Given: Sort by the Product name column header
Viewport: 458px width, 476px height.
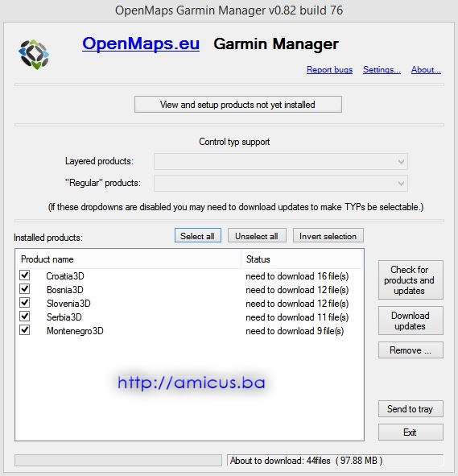Looking at the screenshot, I should pyautogui.click(x=128, y=259).
